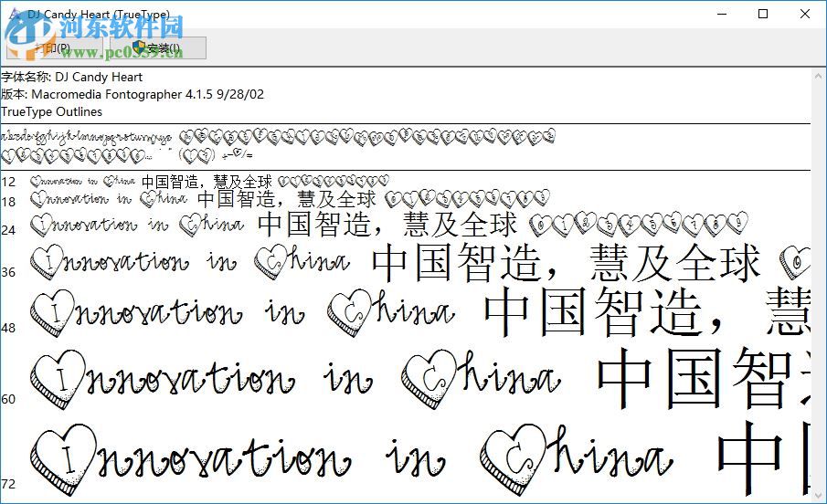The width and height of the screenshot is (827, 504).
Task: Click the Print (打印) button
Action: pos(54,48)
